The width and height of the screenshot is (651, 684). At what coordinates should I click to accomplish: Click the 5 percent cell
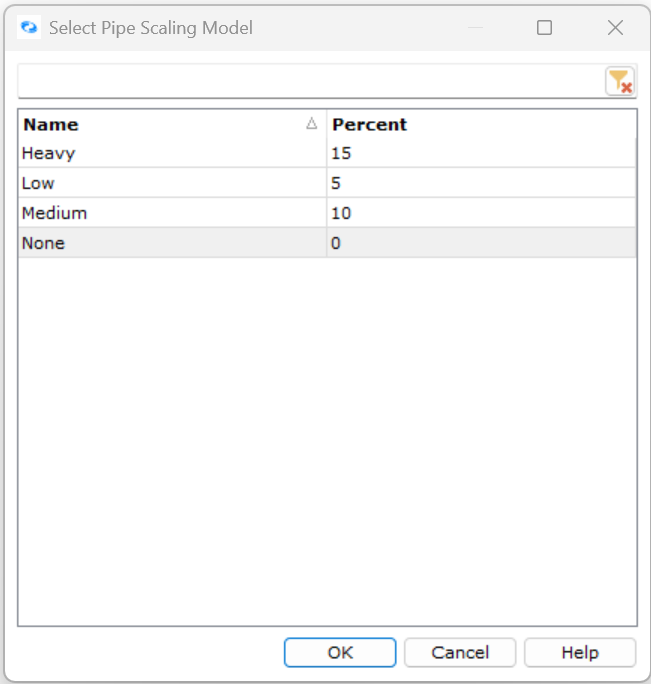[x=481, y=183]
